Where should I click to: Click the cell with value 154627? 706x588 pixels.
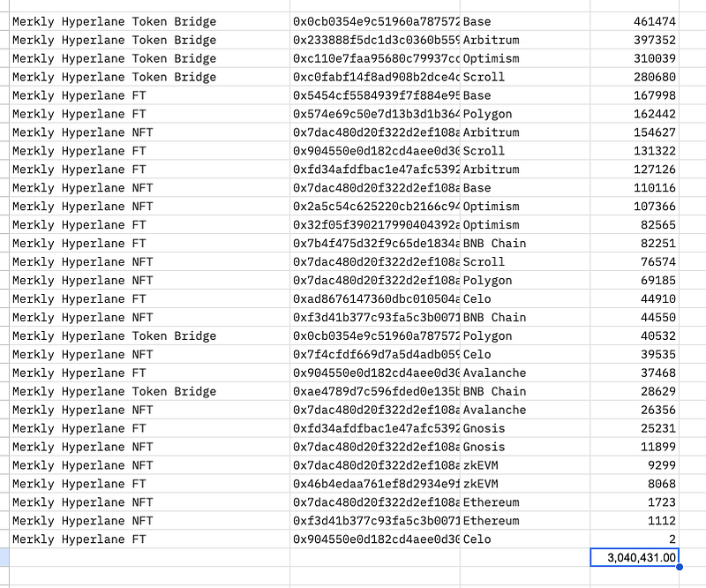[635, 132]
